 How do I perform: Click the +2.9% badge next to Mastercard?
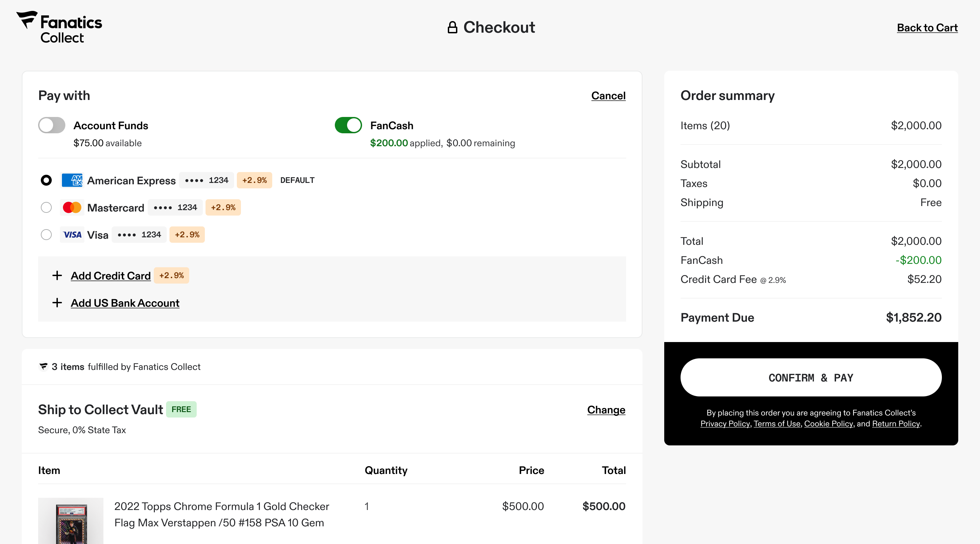click(x=223, y=207)
